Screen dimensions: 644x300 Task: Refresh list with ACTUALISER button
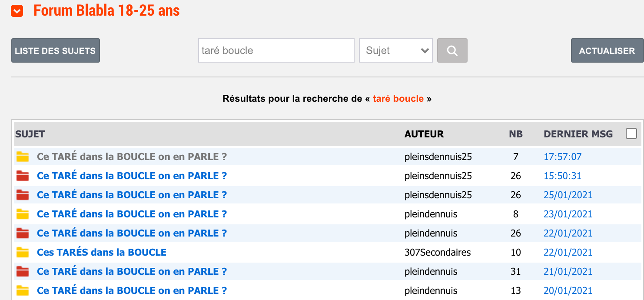(607, 50)
